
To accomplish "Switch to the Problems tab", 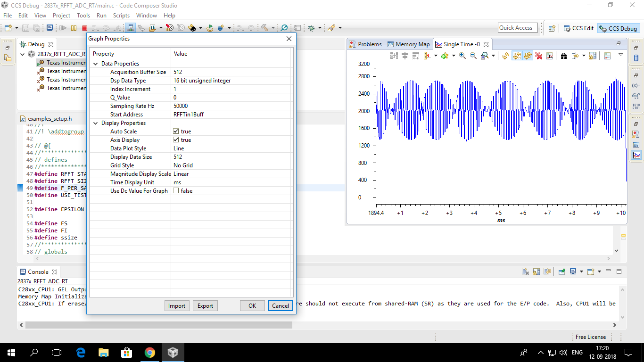I will click(x=365, y=44).
